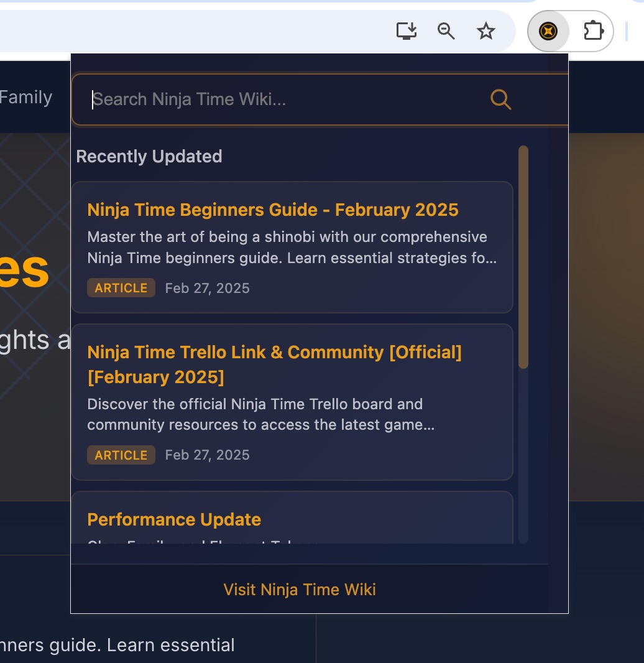
Task: Click the Feb 27, 2025 date on Trello card
Action: [207, 455]
